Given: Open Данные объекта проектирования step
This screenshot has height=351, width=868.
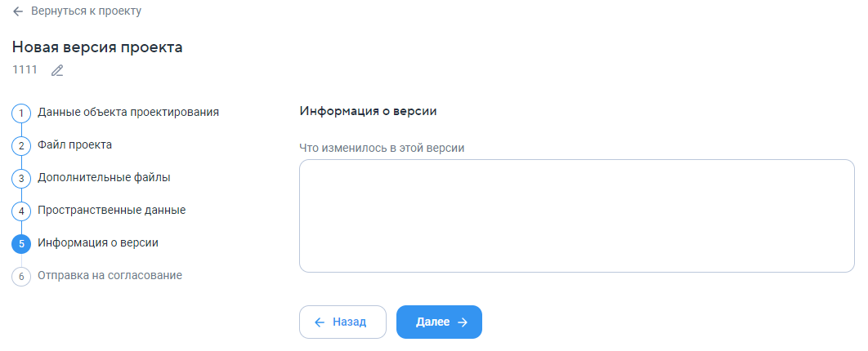Looking at the screenshot, I should pos(128,112).
